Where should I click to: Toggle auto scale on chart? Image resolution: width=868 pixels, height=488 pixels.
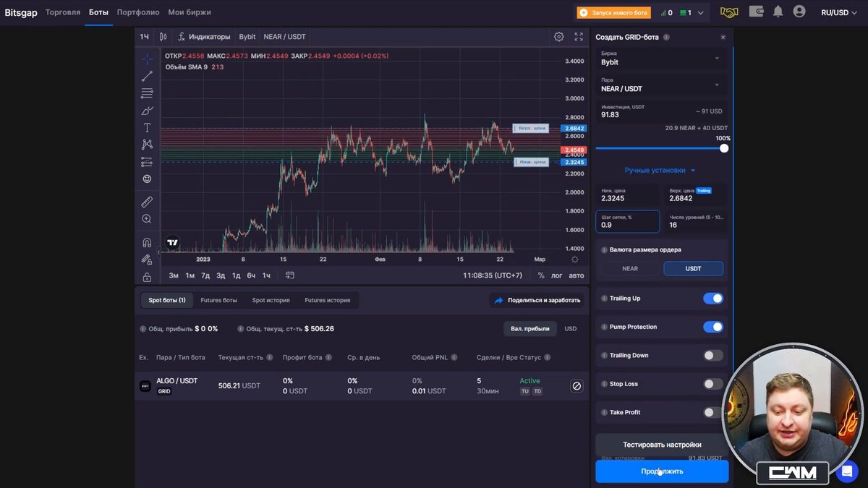576,275
